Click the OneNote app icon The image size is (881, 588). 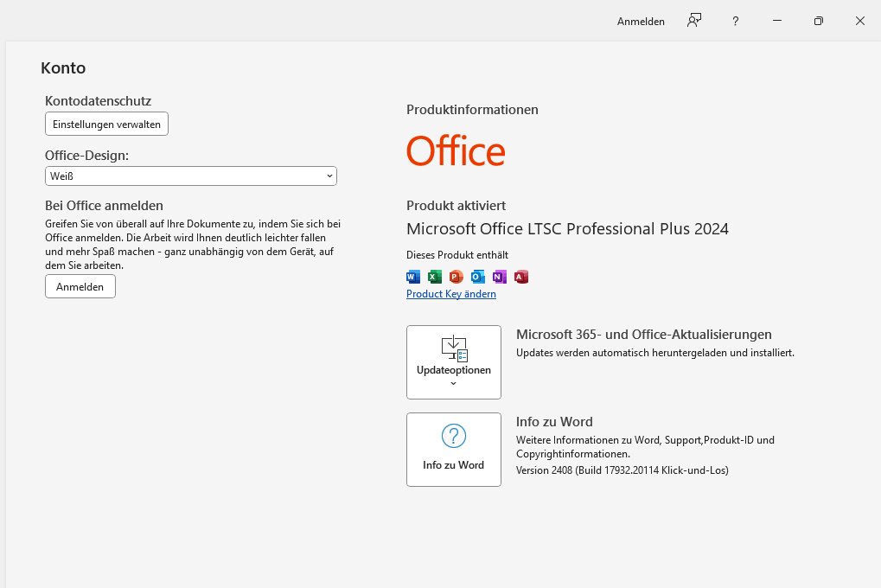[500, 277]
